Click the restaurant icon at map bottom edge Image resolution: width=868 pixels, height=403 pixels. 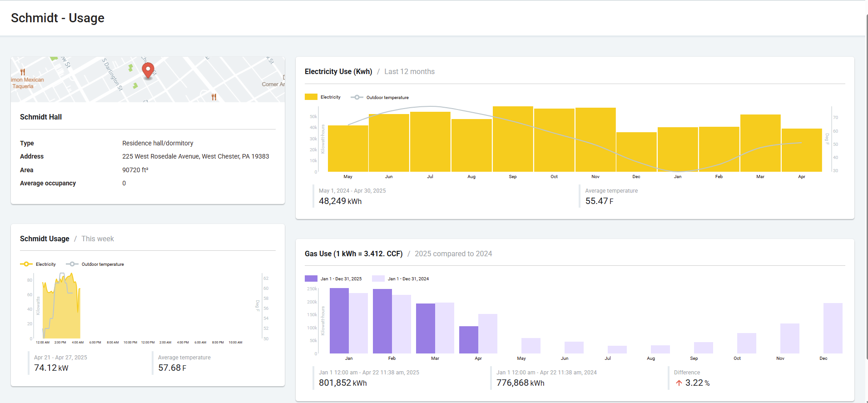pyautogui.click(x=214, y=97)
